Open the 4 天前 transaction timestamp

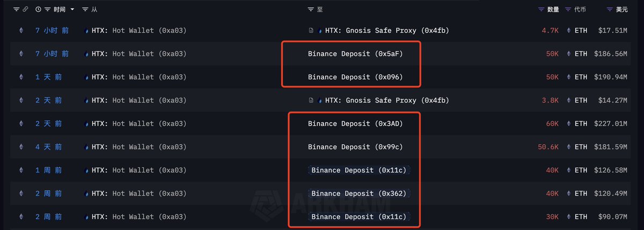[48, 147]
